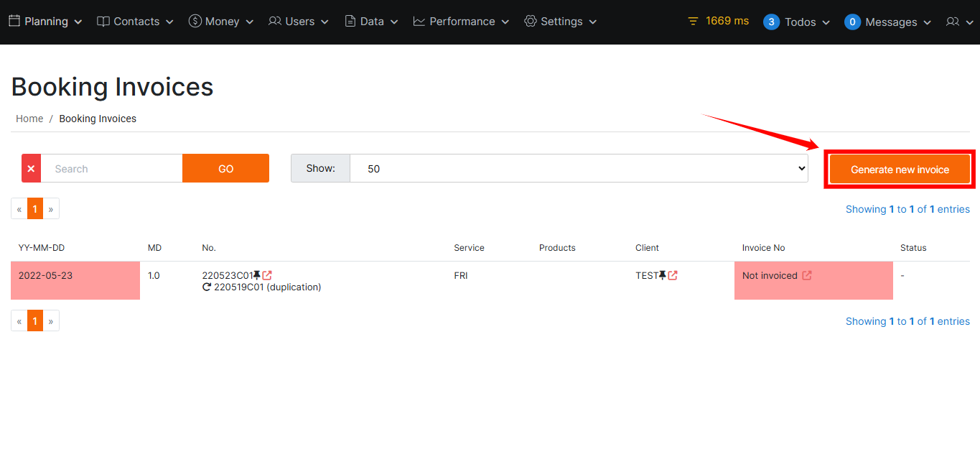Open the user account icon menu

(x=958, y=22)
